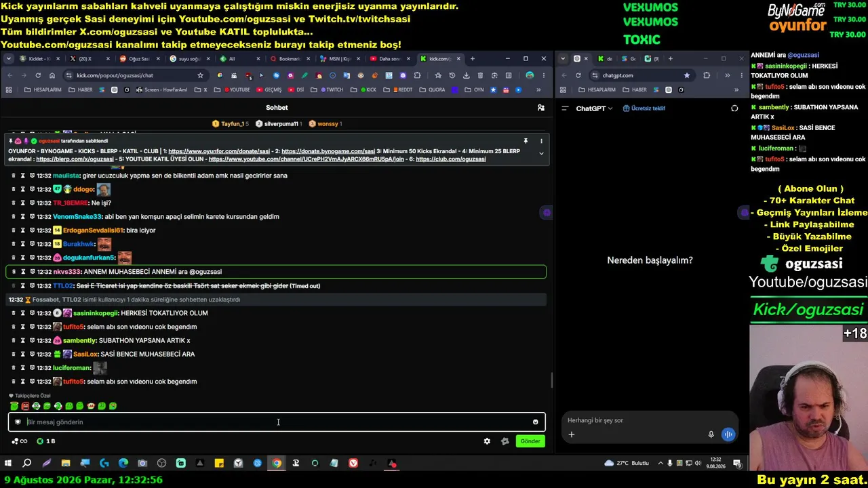Click the chat identity badge icon beside settings
Image resolution: width=868 pixels, height=488 pixels.
[x=505, y=441]
